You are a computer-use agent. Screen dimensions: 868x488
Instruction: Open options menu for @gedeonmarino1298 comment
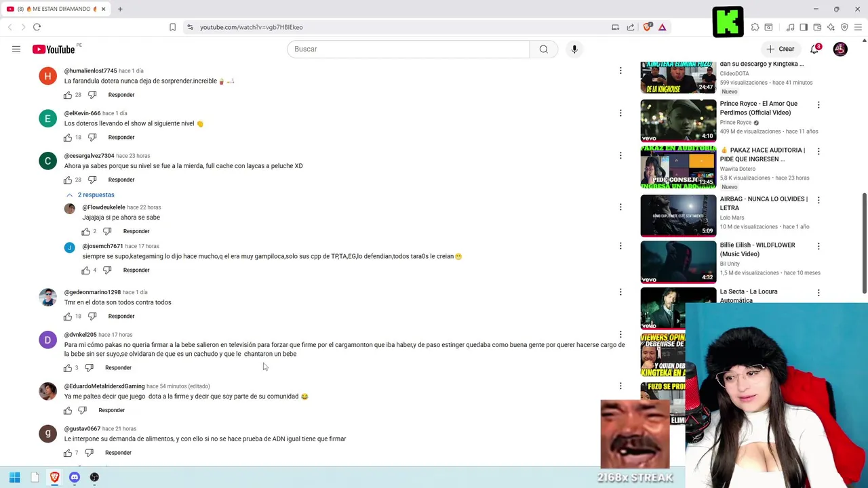[620, 292]
